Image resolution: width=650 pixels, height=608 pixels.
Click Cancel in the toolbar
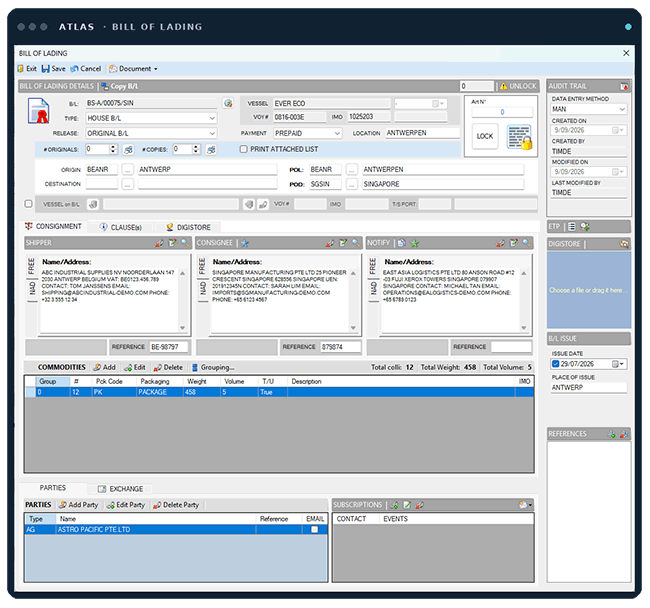(86, 69)
